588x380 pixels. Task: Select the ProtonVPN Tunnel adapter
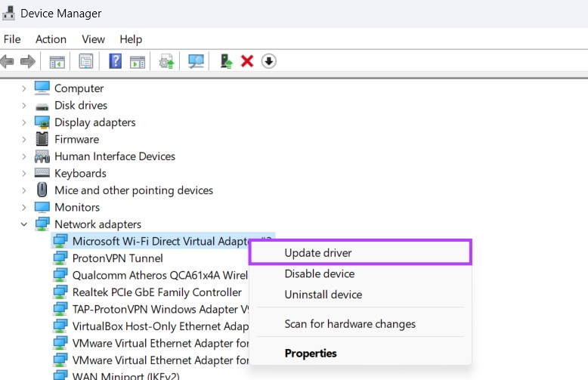click(x=117, y=258)
